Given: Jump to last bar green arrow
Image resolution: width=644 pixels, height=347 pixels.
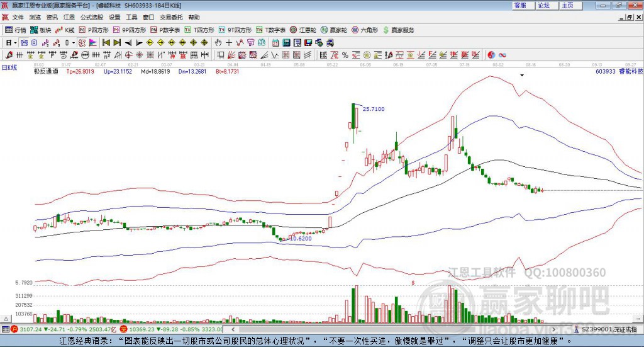Looking at the screenshot, I should [x=117, y=43].
